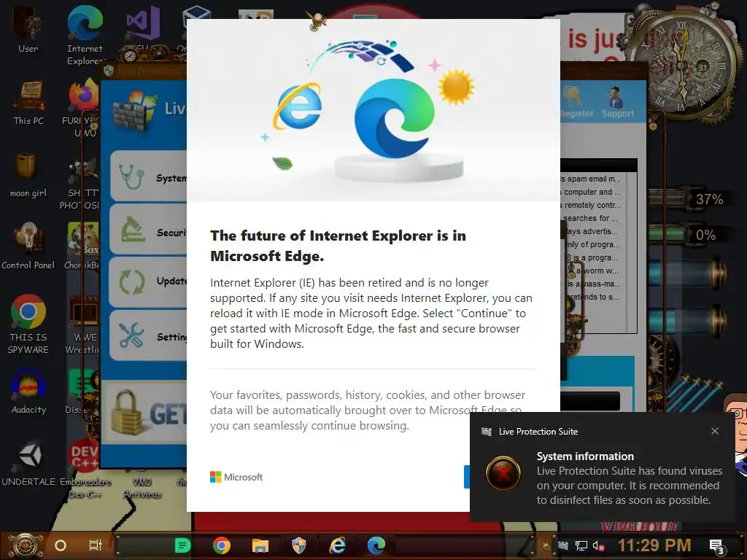Click the Live Protection Suite shield icon on the taskbar
Image resolution: width=747 pixels, height=560 pixels.
tap(298, 545)
